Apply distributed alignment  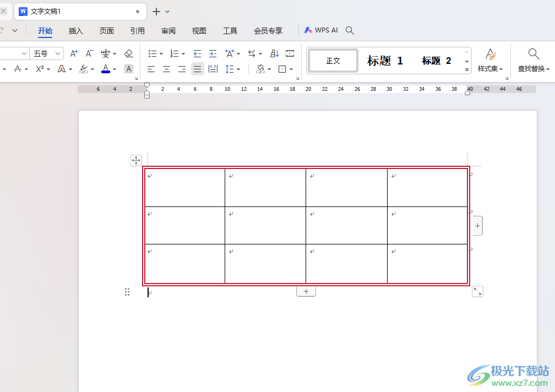pyautogui.click(x=213, y=69)
